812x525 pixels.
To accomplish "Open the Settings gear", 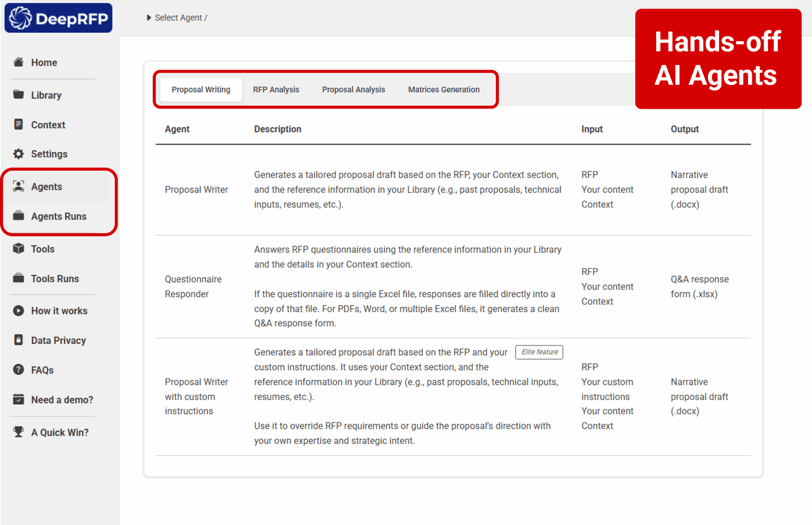I will pyautogui.click(x=49, y=154).
